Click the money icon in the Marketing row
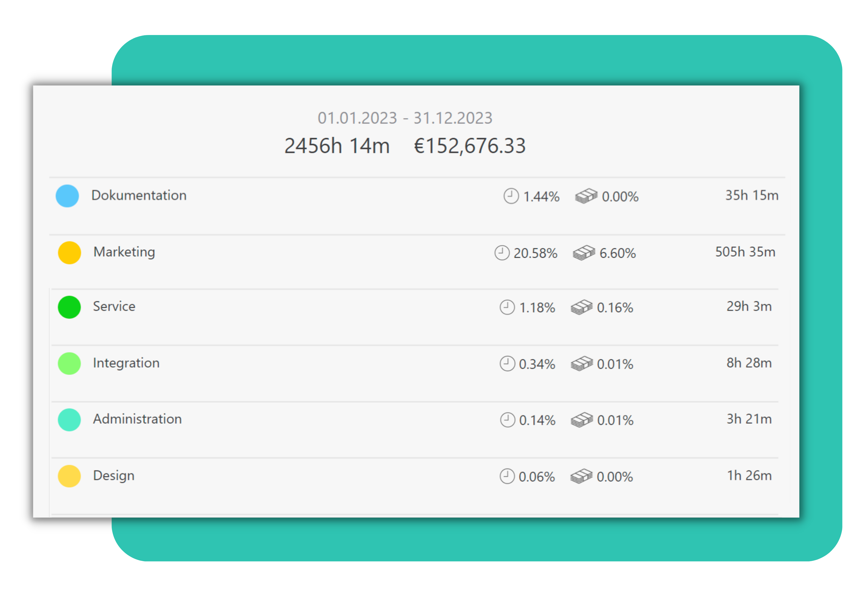This screenshot has height=589, width=868. click(x=584, y=253)
